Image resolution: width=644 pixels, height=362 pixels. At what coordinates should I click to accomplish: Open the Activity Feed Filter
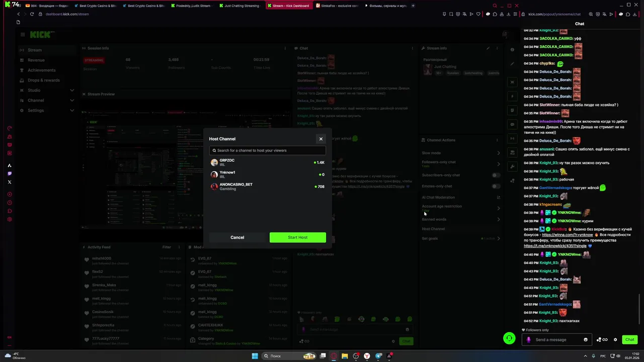[x=167, y=247]
